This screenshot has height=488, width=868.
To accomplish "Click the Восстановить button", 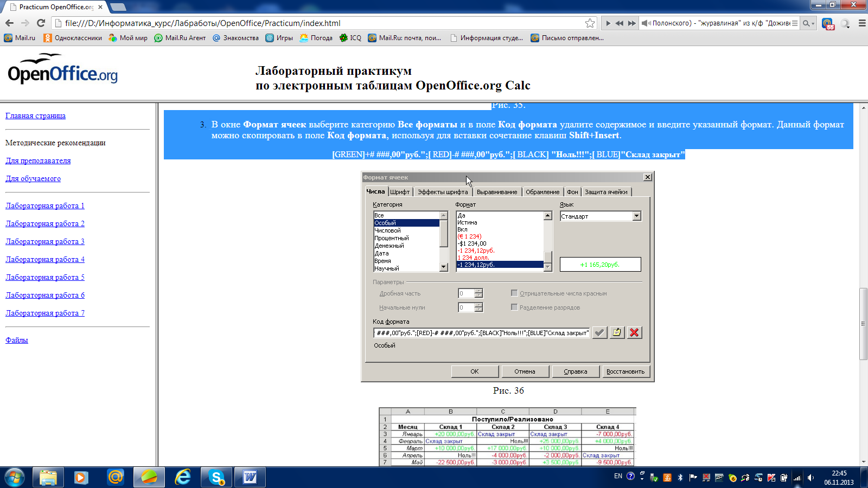I will pyautogui.click(x=626, y=371).
